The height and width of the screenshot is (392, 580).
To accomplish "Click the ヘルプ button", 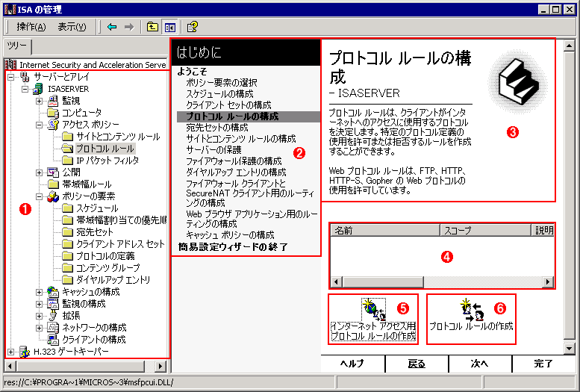I will [352, 364].
